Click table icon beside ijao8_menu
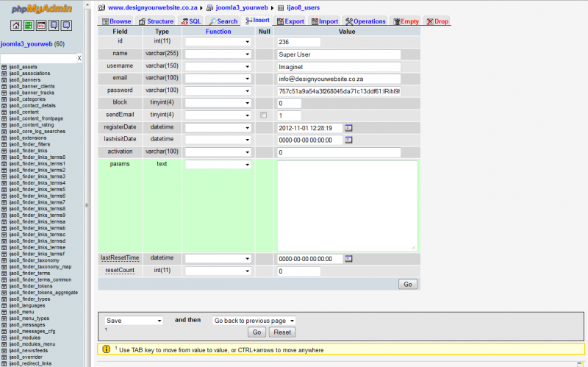This screenshot has height=367, width=588. coord(4,312)
